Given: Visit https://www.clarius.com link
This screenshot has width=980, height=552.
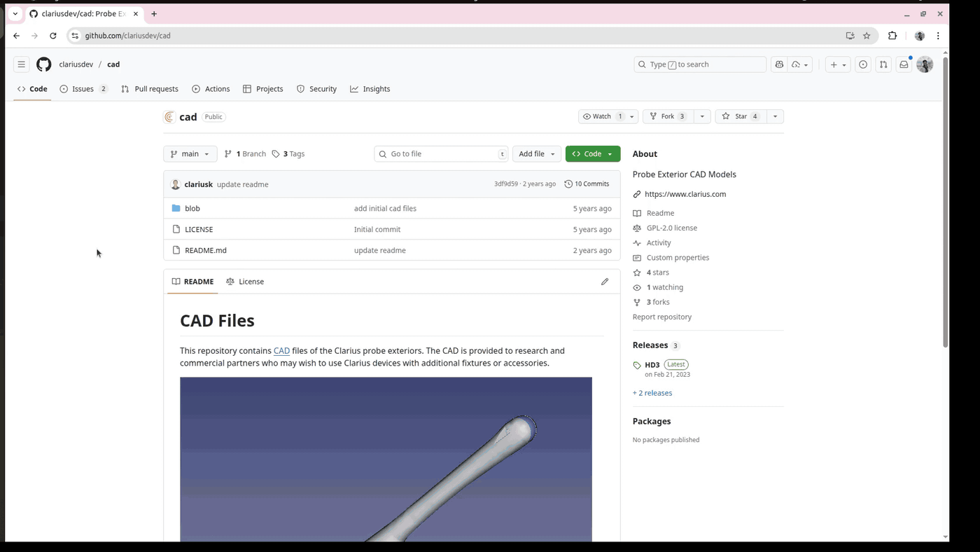Looking at the screenshot, I should [685, 194].
